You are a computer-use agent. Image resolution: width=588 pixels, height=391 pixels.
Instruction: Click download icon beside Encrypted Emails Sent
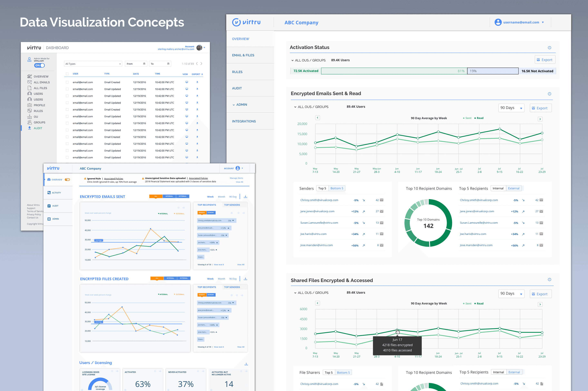click(245, 197)
